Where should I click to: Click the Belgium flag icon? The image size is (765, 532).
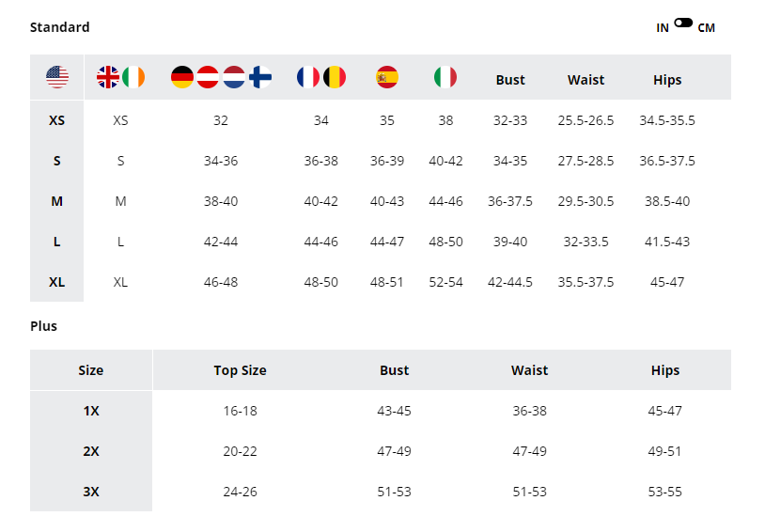(335, 77)
